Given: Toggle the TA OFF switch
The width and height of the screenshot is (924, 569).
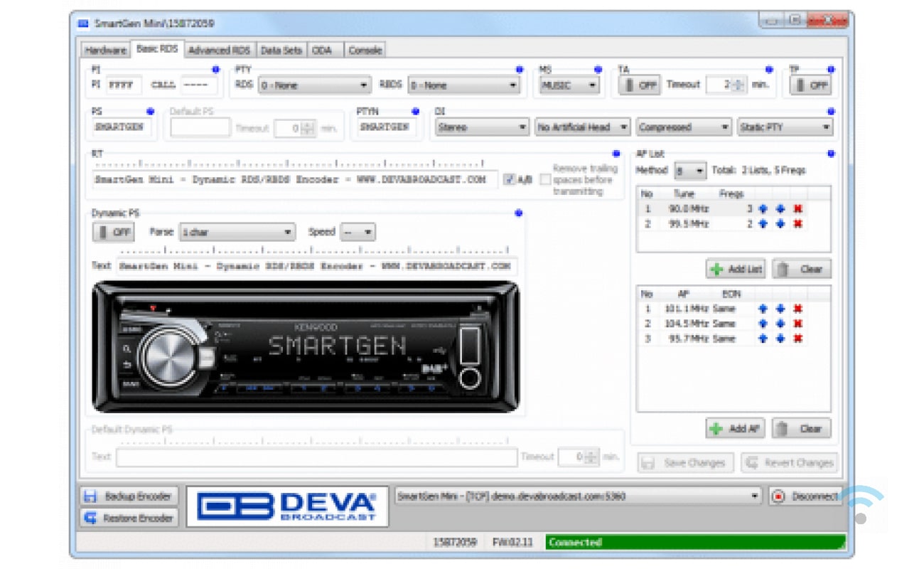Looking at the screenshot, I should pyautogui.click(x=639, y=85).
